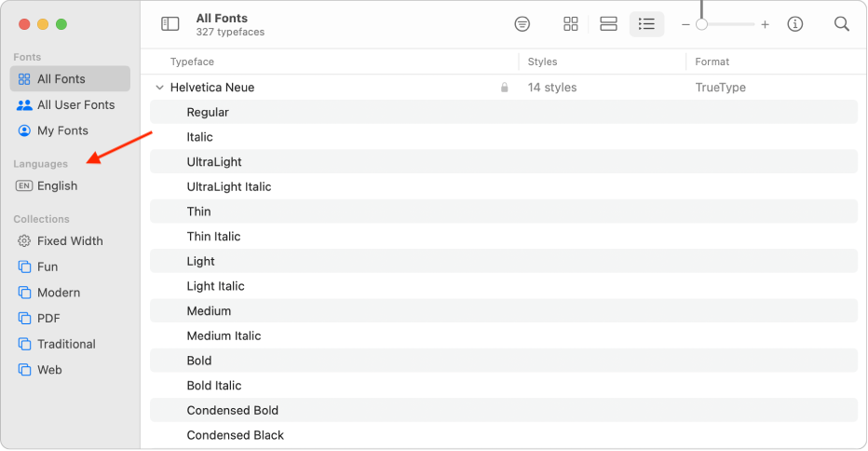
Task: Select the Medium style row
Action: coord(504,311)
